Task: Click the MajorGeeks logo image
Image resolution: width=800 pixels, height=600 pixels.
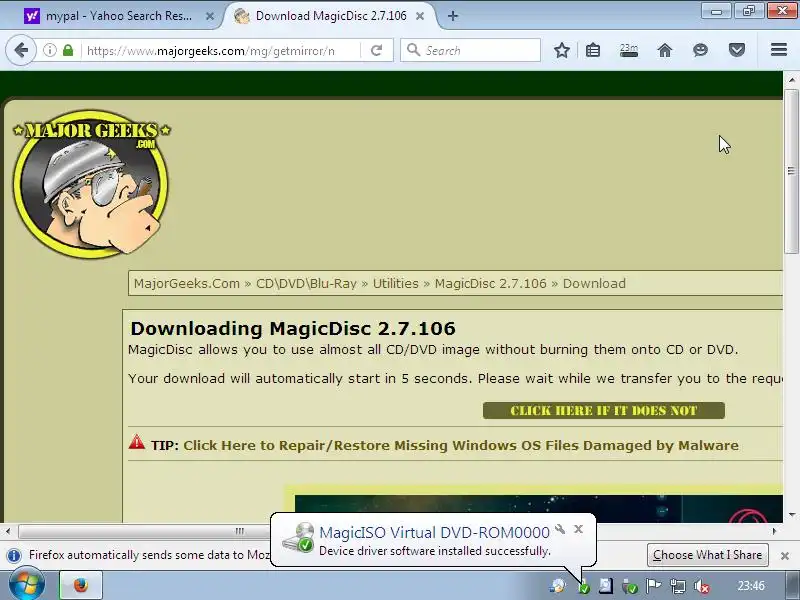Action: click(x=91, y=183)
